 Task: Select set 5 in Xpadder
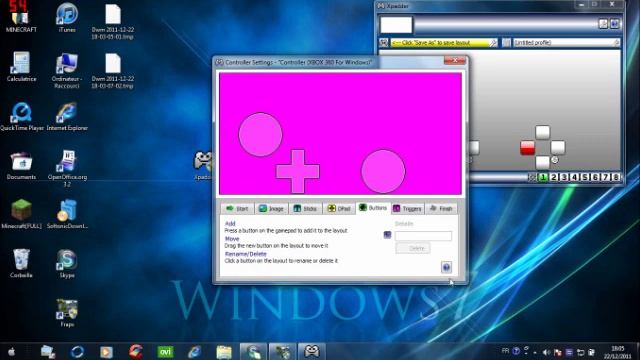pos(585,177)
